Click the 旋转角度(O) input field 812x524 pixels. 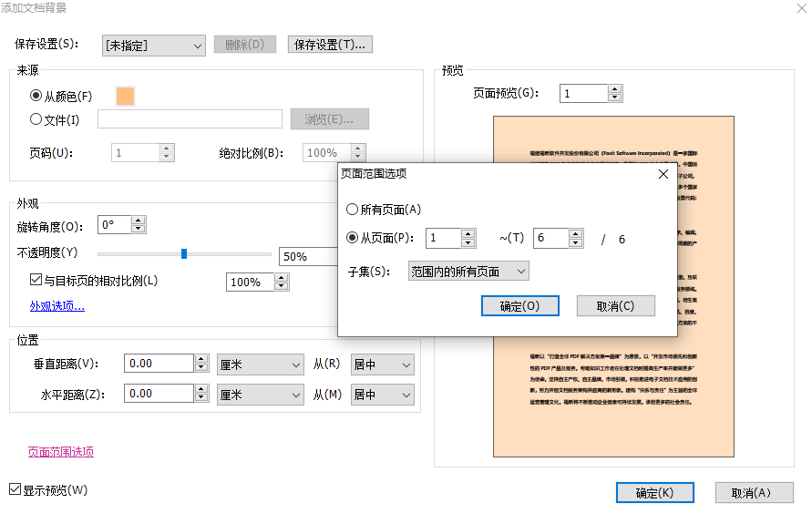tap(115, 225)
